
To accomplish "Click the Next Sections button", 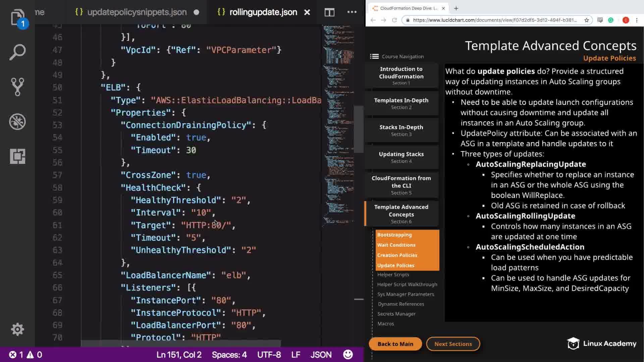I will pyautogui.click(x=453, y=344).
